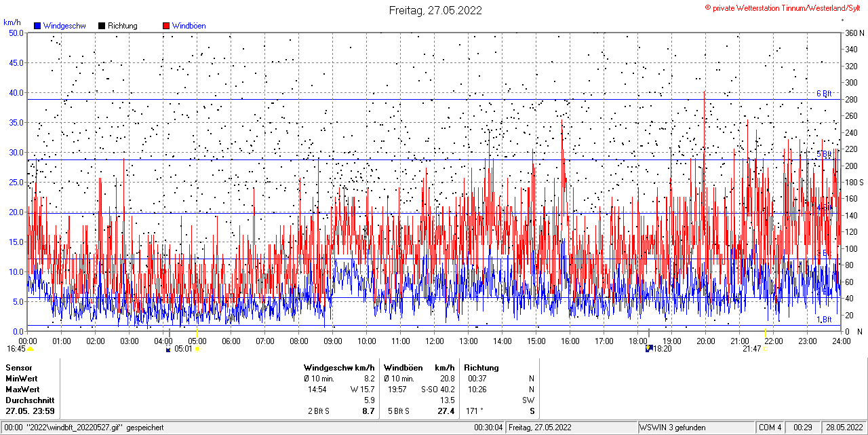Click the 20:00 tick on the time axis
This screenshot has height=435, width=868.
click(x=706, y=341)
